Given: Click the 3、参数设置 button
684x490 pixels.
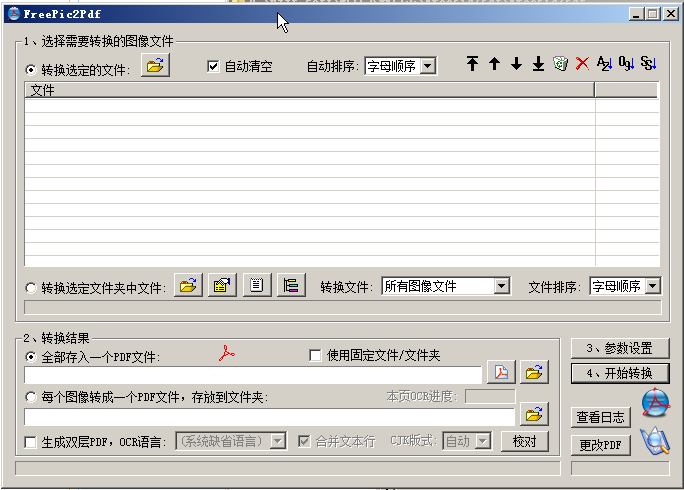Looking at the screenshot, I should point(620,348).
